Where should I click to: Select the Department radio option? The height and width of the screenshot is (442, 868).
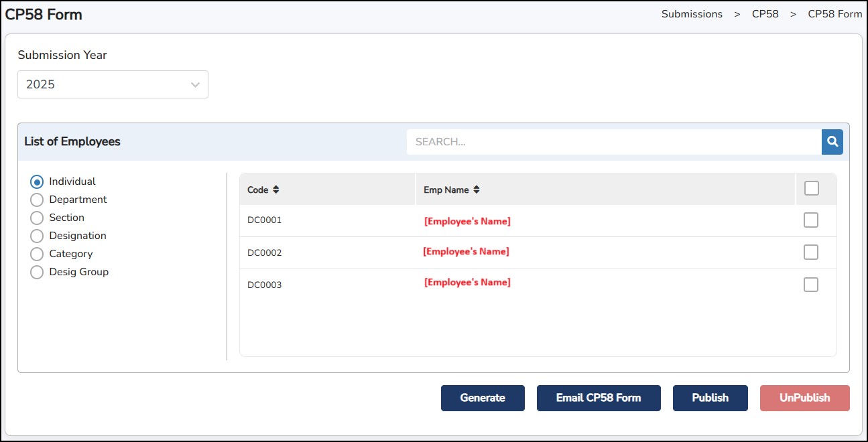point(37,200)
